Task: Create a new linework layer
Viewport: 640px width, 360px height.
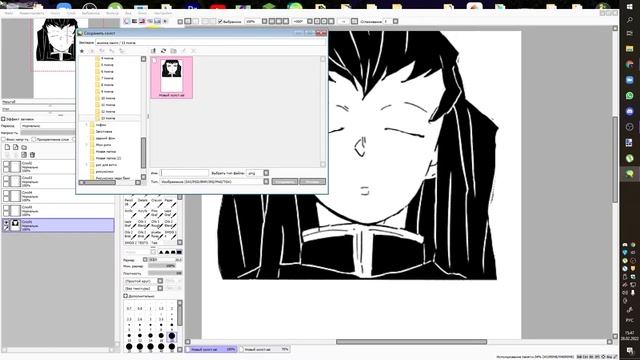Action: tap(16, 147)
